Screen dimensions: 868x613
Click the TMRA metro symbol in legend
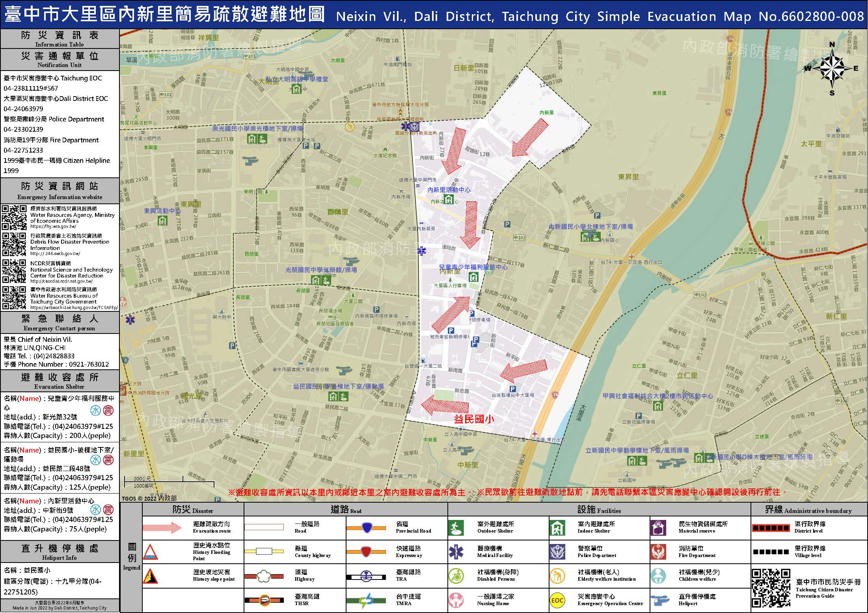(x=367, y=600)
